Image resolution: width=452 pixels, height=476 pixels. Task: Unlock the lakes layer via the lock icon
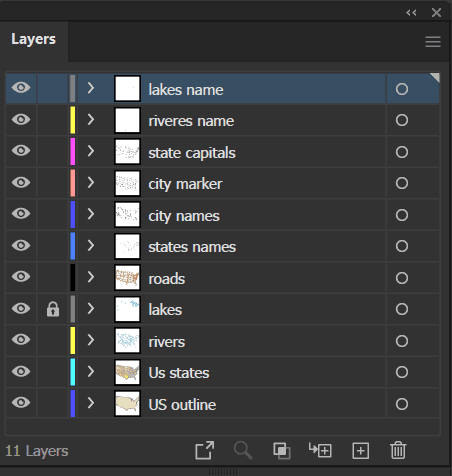53,309
